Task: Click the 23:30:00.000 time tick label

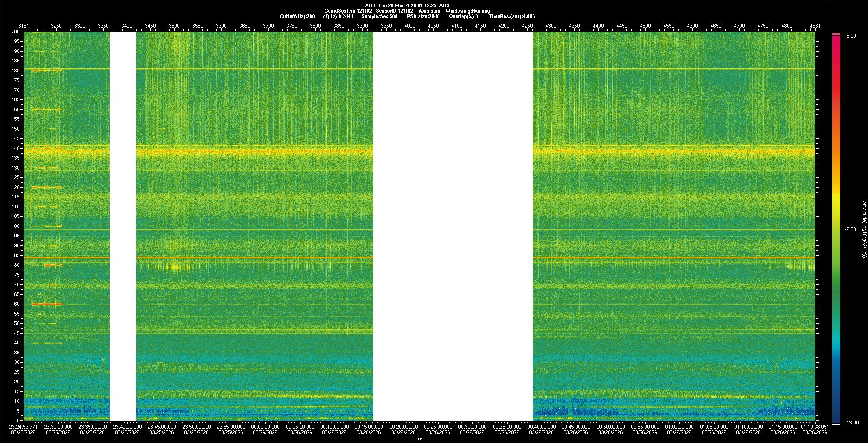Action: pos(58,427)
